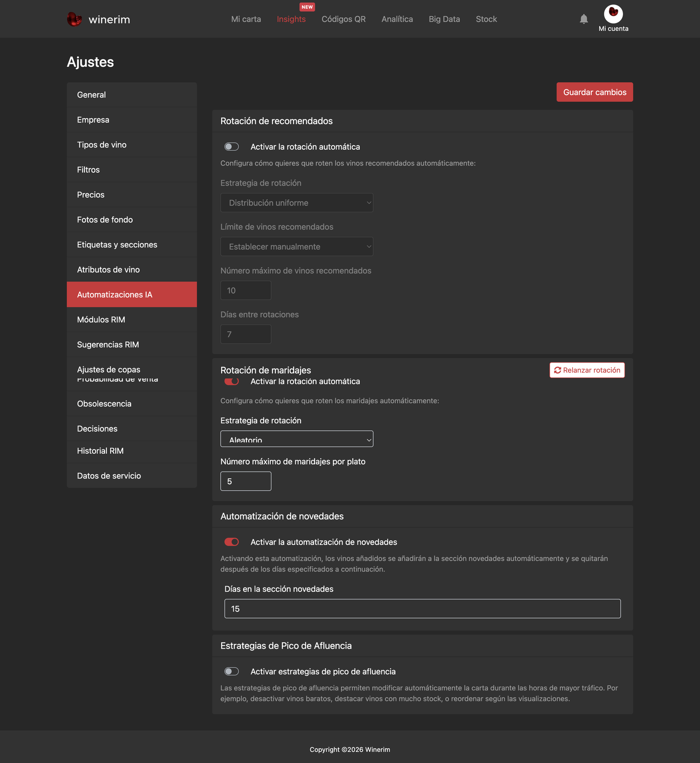Click Relanzar rotación button
This screenshot has height=763, width=700.
pyautogui.click(x=587, y=370)
